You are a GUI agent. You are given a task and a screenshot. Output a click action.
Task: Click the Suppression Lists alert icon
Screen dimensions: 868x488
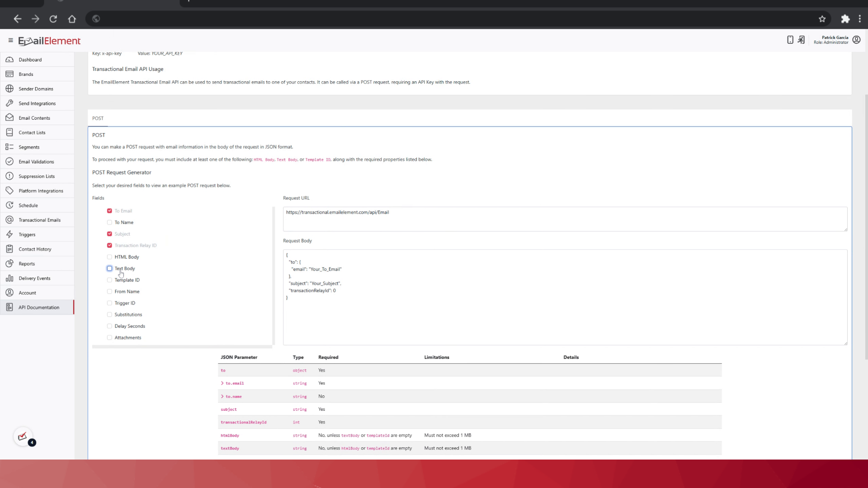point(9,176)
